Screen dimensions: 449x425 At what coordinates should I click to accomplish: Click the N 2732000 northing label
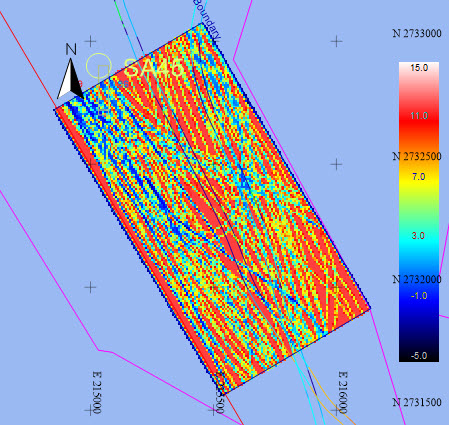417,279
